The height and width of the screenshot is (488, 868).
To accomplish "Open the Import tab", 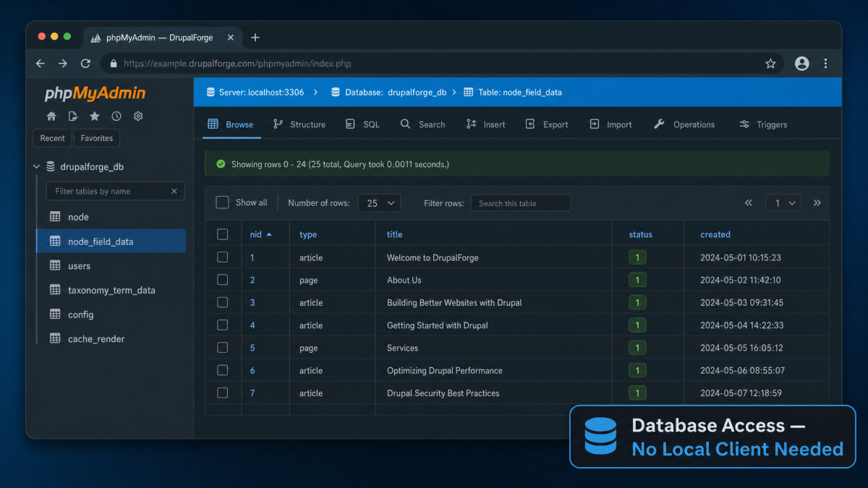I will (611, 124).
